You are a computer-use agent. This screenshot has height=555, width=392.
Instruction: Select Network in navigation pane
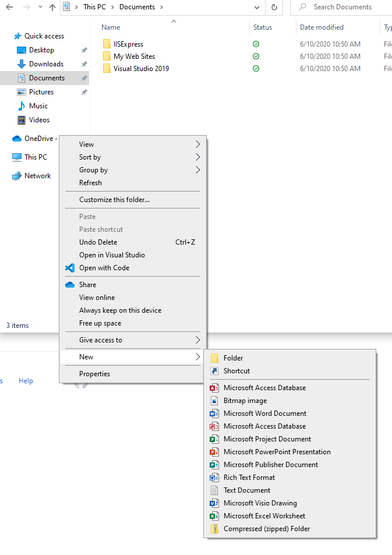coord(37,175)
